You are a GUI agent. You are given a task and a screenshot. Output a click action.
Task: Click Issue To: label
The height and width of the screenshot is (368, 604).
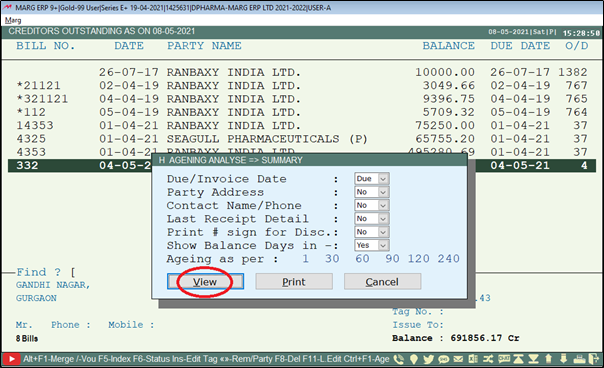click(418, 325)
